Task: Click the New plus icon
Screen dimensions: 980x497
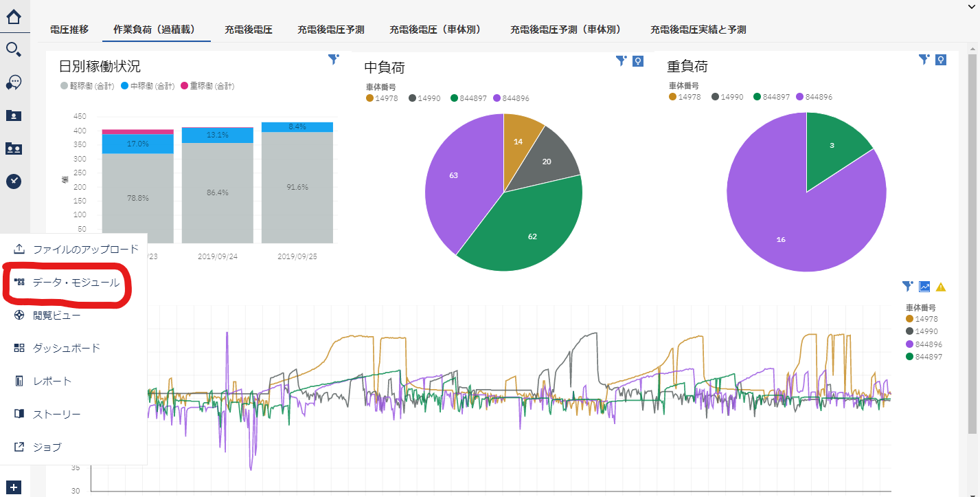Action: coord(14,487)
